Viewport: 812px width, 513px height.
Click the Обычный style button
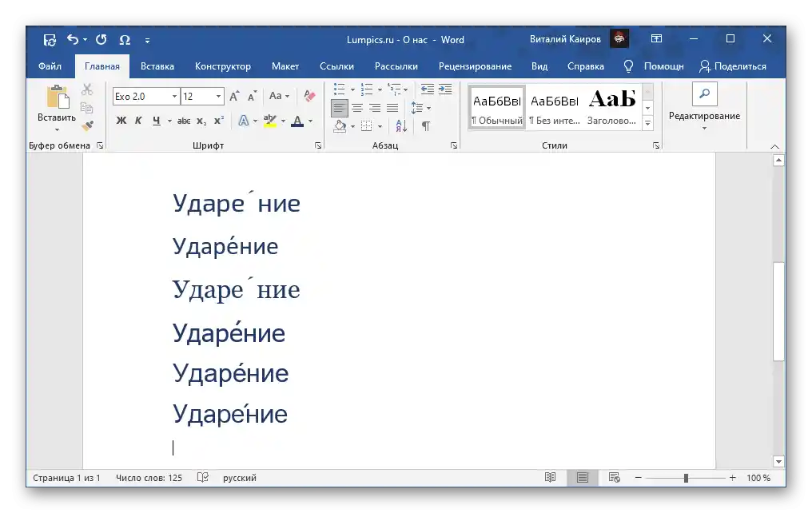(x=496, y=108)
